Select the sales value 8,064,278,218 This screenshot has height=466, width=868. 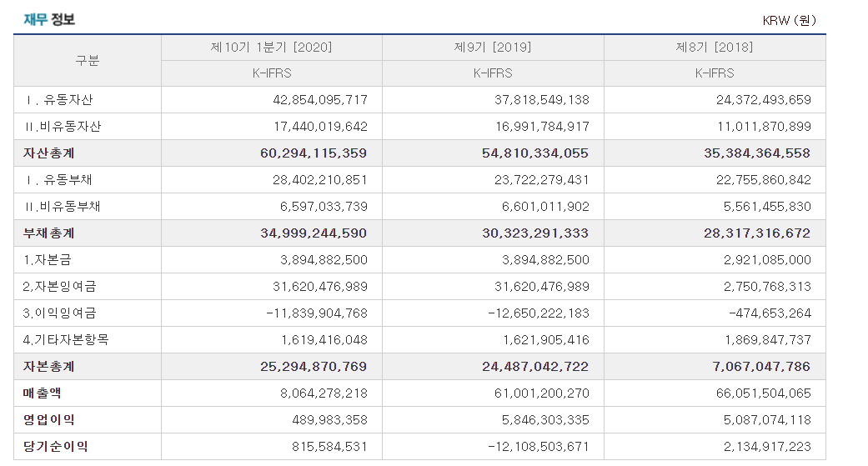324,393
